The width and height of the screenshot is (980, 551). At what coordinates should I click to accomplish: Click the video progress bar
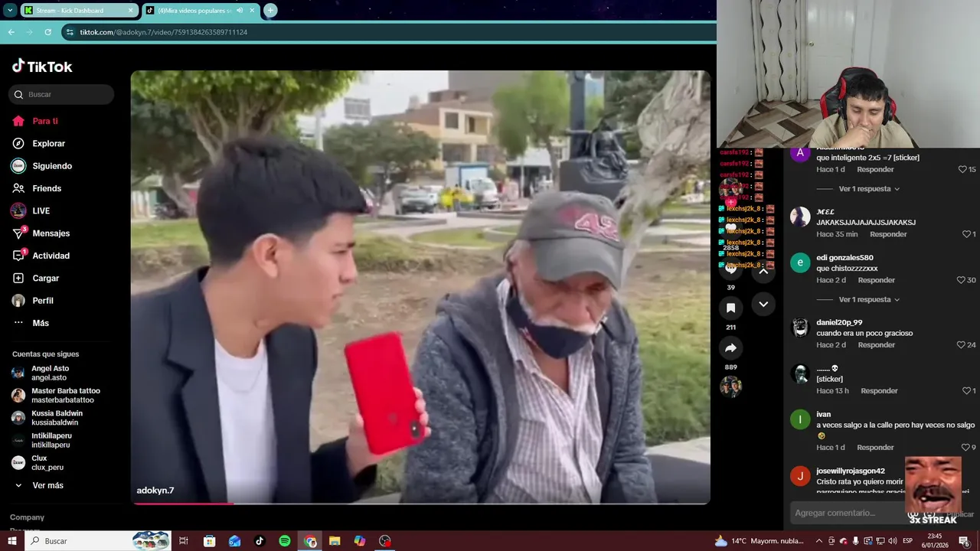point(420,503)
